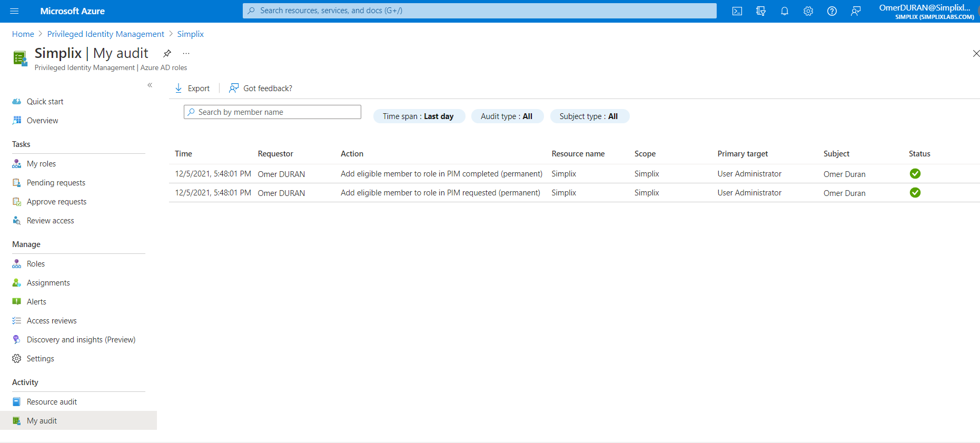The height and width of the screenshot is (443, 980).
Task: Open portal settings gear icon
Action: tap(808, 11)
